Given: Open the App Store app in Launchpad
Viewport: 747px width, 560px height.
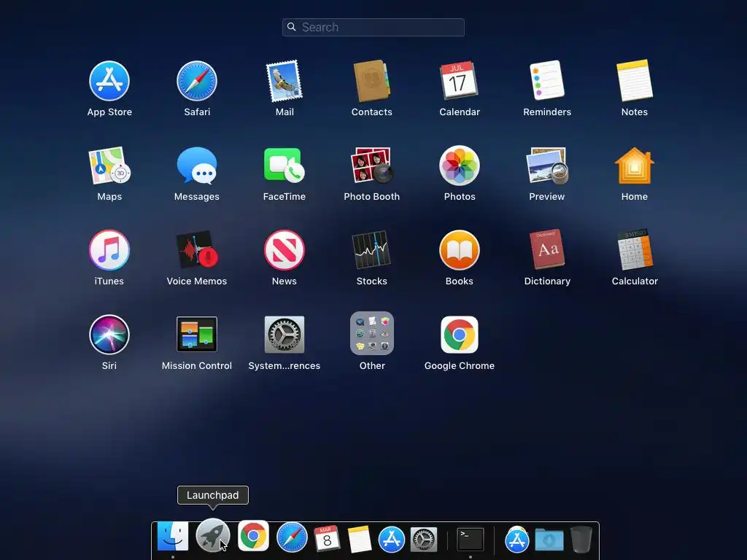Looking at the screenshot, I should click(109, 81).
